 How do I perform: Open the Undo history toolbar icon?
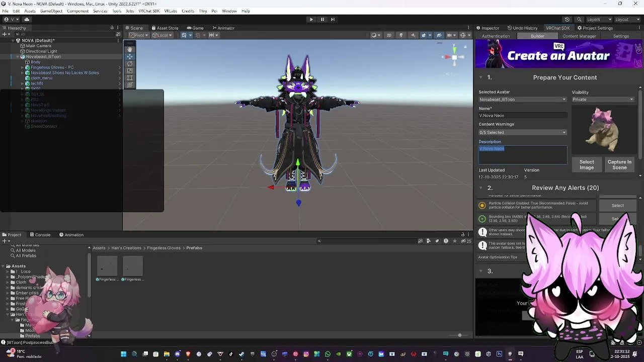click(567, 19)
